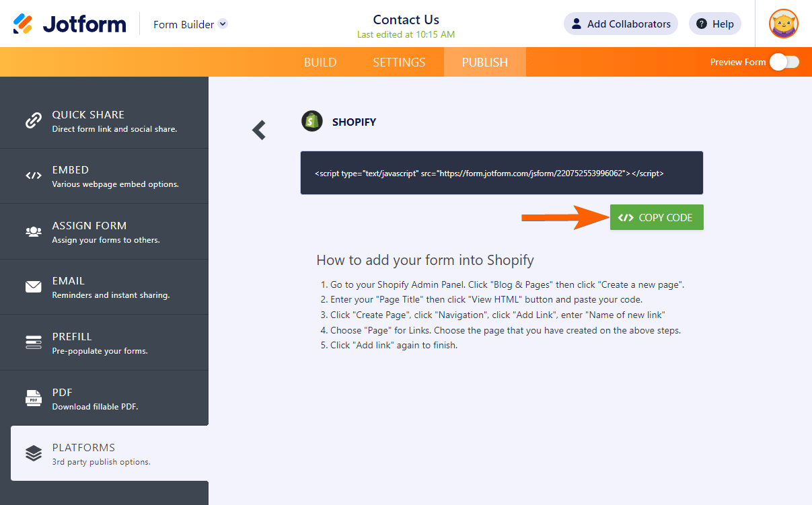This screenshot has height=505, width=812.
Task: Click the user avatar in top right corner
Action: pyautogui.click(x=784, y=24)
